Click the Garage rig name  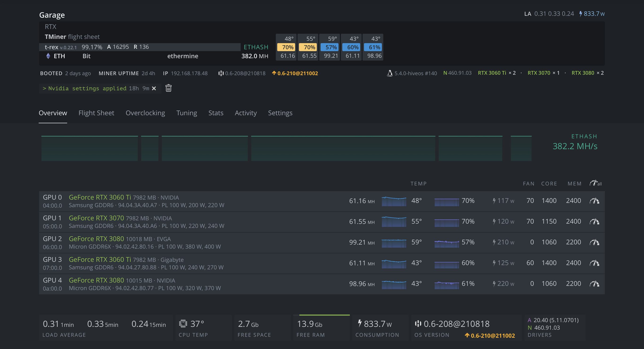click(x=52, y=15)
